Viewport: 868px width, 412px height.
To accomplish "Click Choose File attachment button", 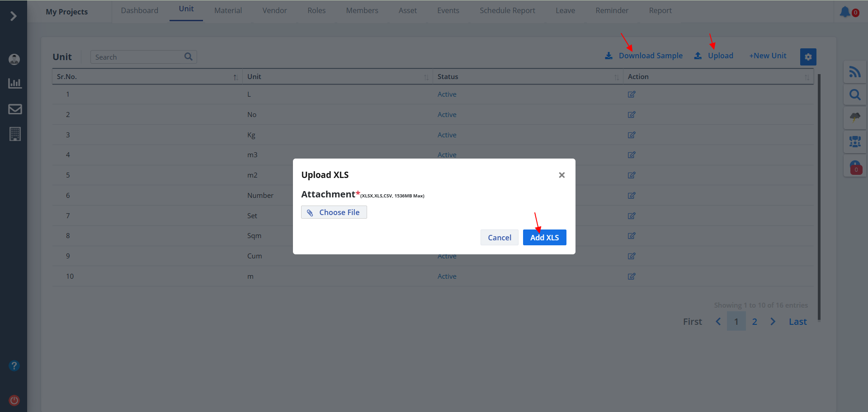I will click(x=334, y=212).
